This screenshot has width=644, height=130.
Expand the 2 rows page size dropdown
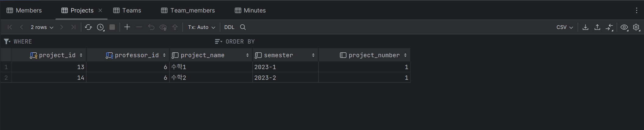[42, 27]
